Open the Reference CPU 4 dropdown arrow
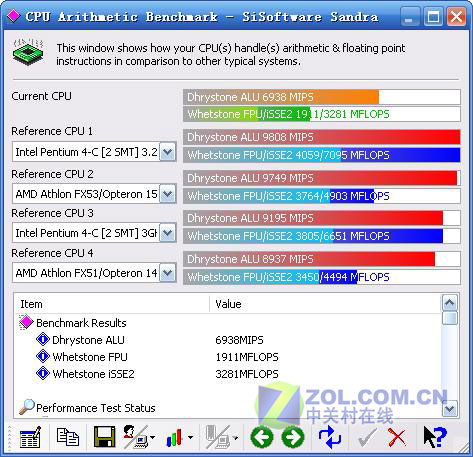Screen dimensions: 473x457 click(x=167, y=273)
